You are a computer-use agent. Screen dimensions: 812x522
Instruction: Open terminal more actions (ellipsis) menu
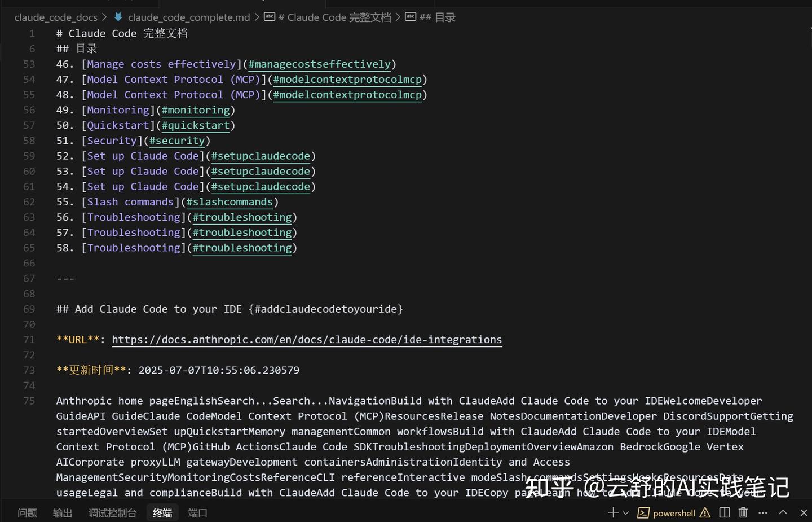click(762, 513)
